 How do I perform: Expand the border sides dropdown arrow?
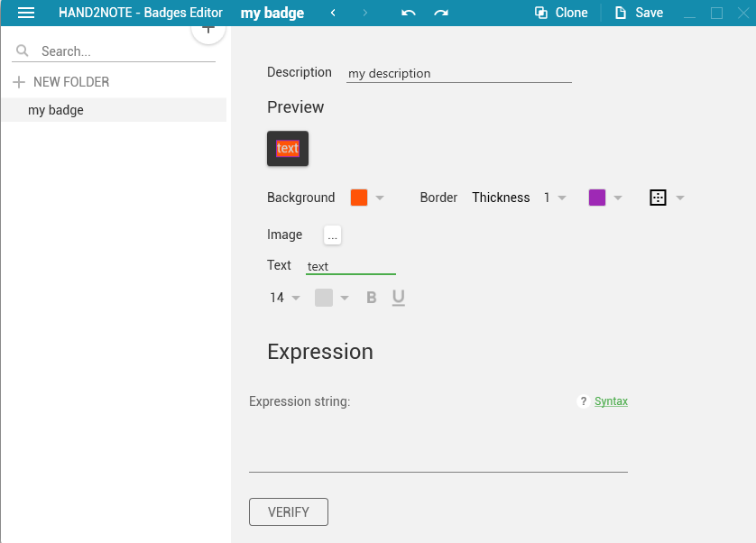coord(680,198)
